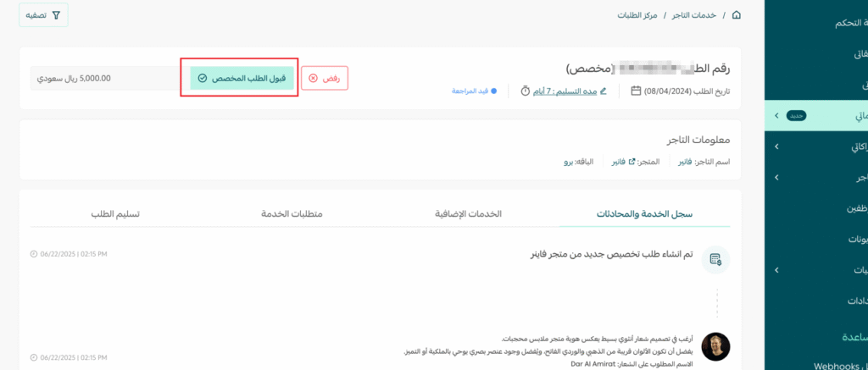868x370 pixels.
Task: Open the تصفيه filter button
Action: [x=43, y=15]
